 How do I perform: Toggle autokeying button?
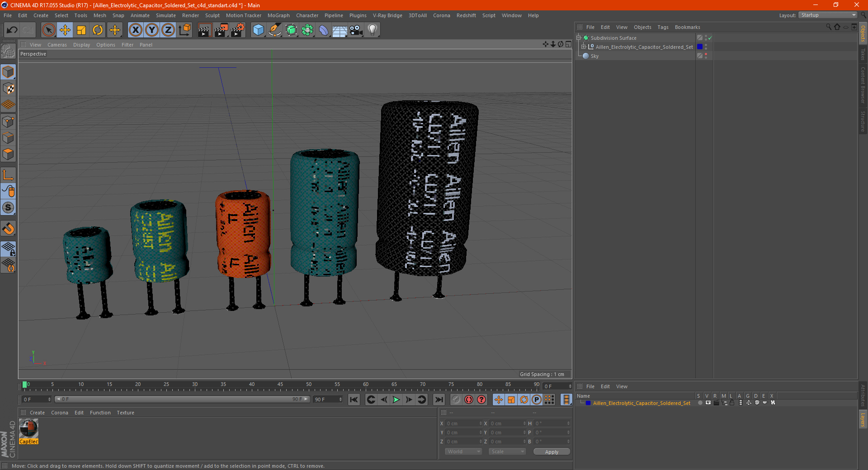click(x=469, y=399)
